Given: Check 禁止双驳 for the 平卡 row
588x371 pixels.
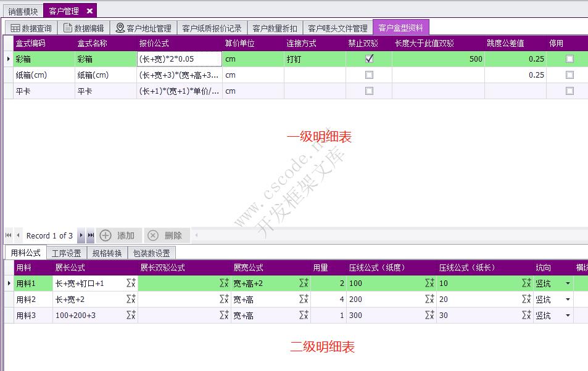Looking at the screenshot, I should pos(369,91).
